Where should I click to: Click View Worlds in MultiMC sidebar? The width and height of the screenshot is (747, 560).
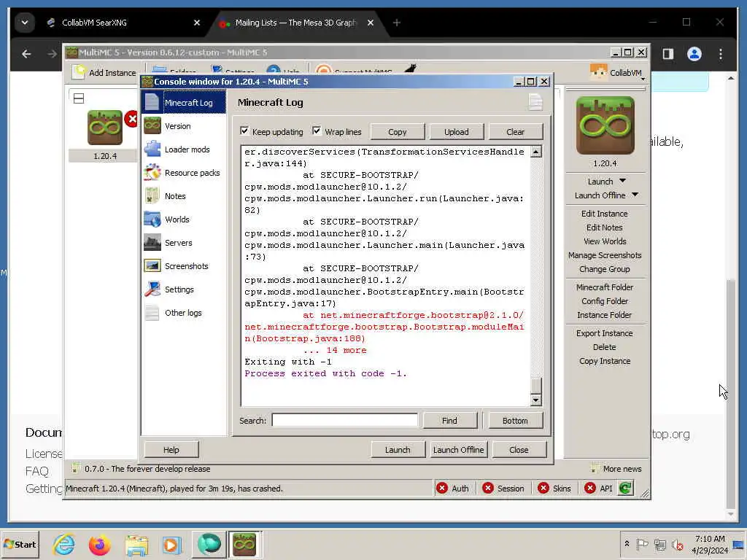click(x=605, y=241)
